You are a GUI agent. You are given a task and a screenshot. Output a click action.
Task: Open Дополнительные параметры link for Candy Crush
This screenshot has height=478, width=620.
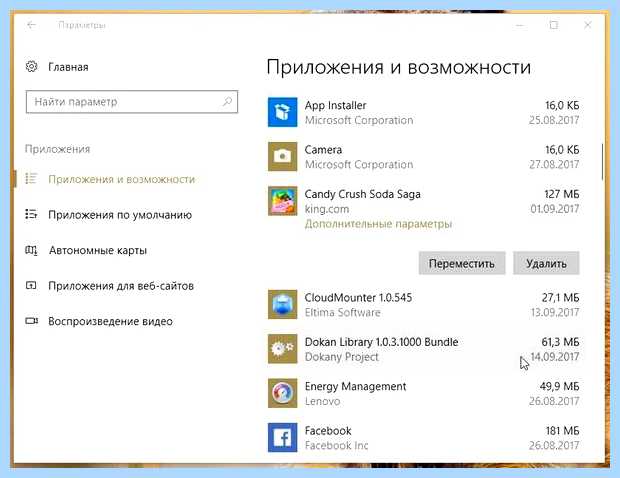tap(378, 224)
